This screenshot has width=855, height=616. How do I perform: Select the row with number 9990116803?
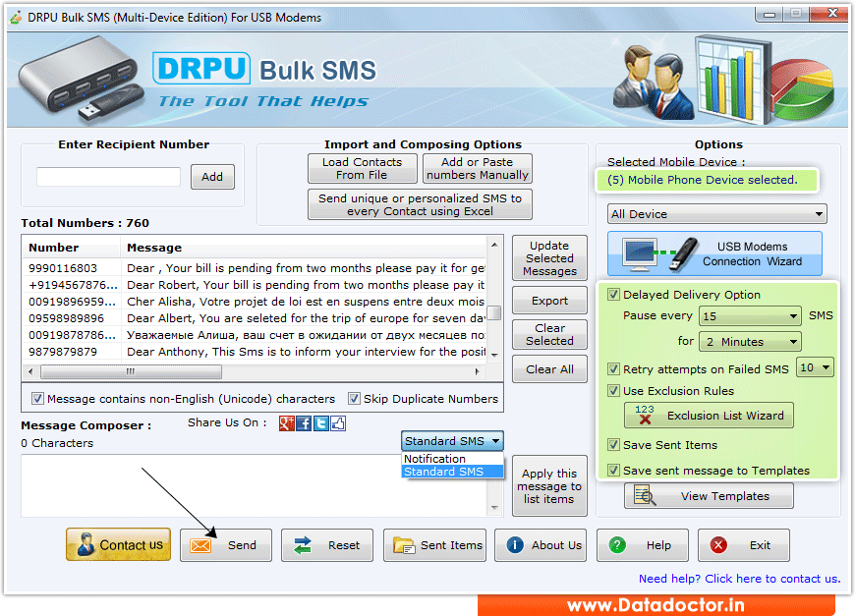[x=255, y=268]
